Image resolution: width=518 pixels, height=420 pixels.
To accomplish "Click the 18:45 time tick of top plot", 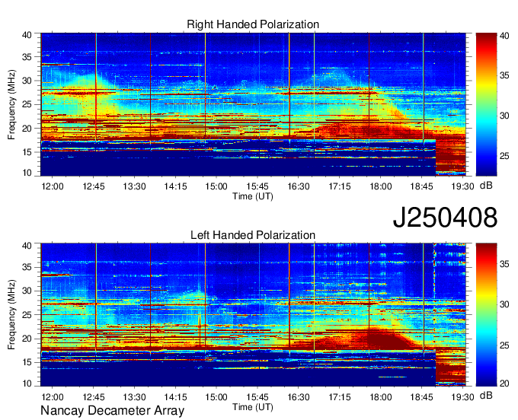I will 421,186.
